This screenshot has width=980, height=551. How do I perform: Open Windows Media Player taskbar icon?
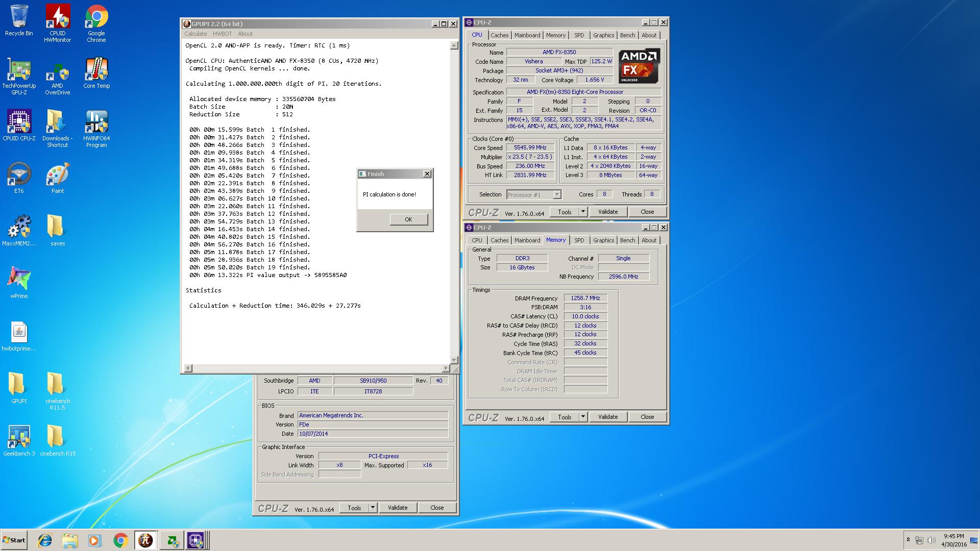(x=94, y=540)
